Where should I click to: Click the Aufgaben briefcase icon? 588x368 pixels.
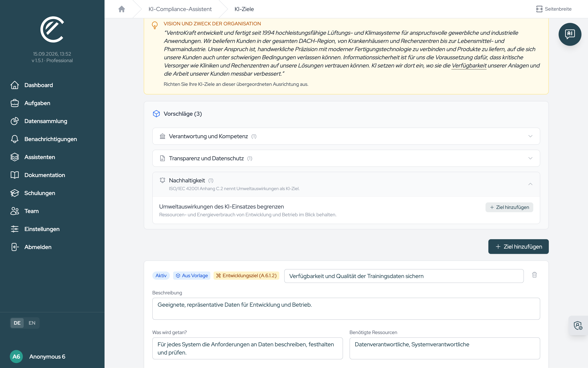tap(14, 103)
